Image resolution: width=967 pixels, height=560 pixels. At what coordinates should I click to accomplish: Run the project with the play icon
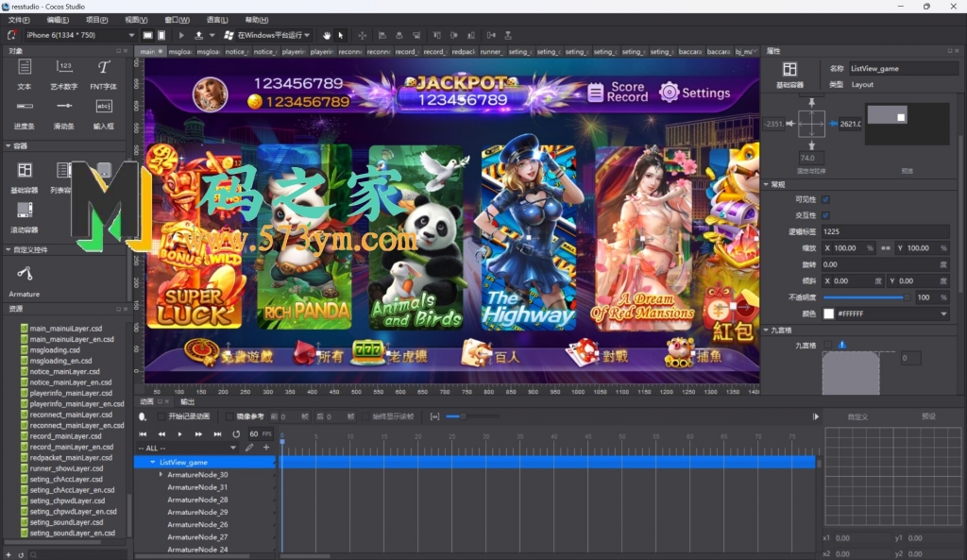tap(181, 35)
